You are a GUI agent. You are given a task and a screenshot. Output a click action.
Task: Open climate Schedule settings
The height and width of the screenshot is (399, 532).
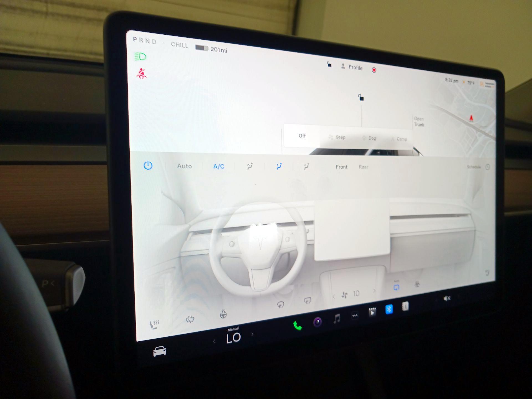coord(474,167)
